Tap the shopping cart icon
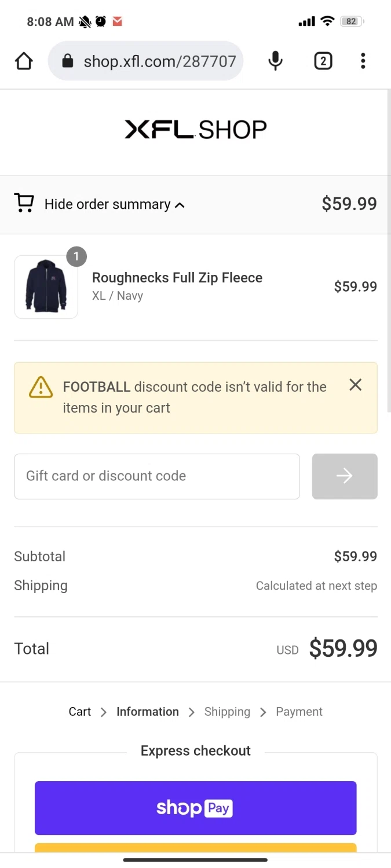 click(x=24, y=204)
